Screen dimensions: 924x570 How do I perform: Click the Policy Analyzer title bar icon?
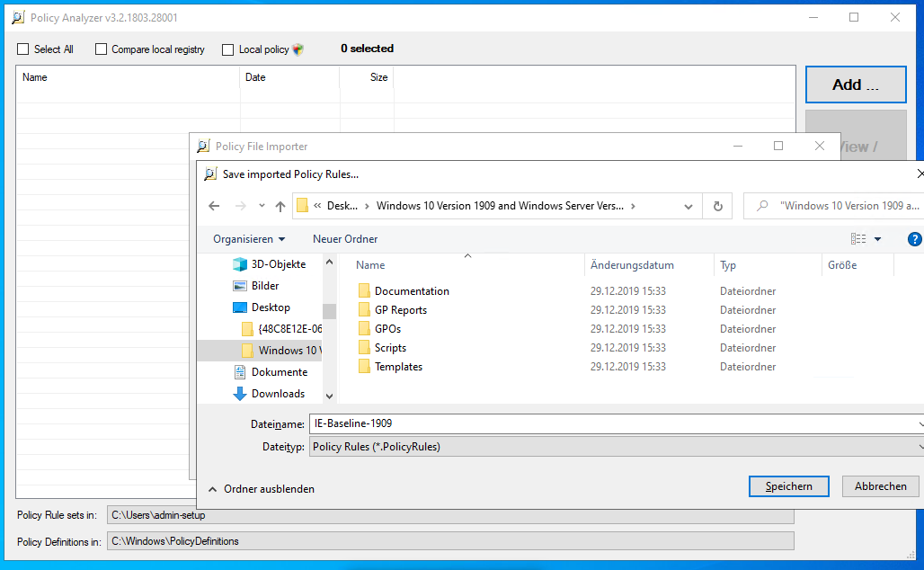18,18
